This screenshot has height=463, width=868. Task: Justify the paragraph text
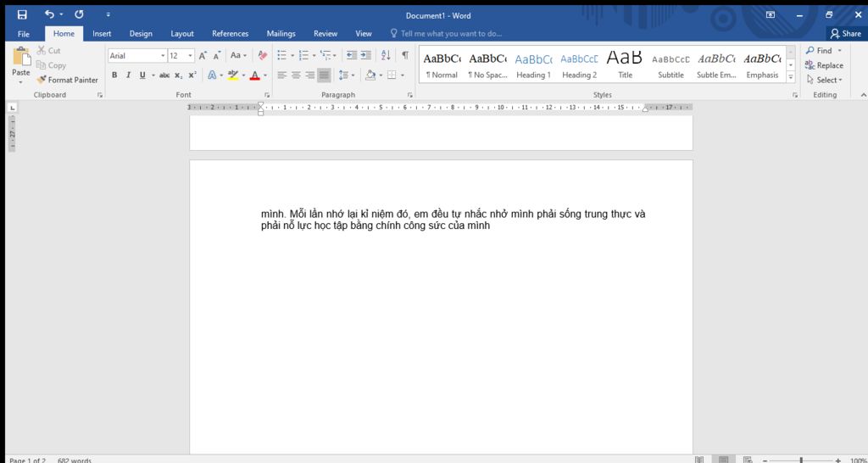coord(325,75)
